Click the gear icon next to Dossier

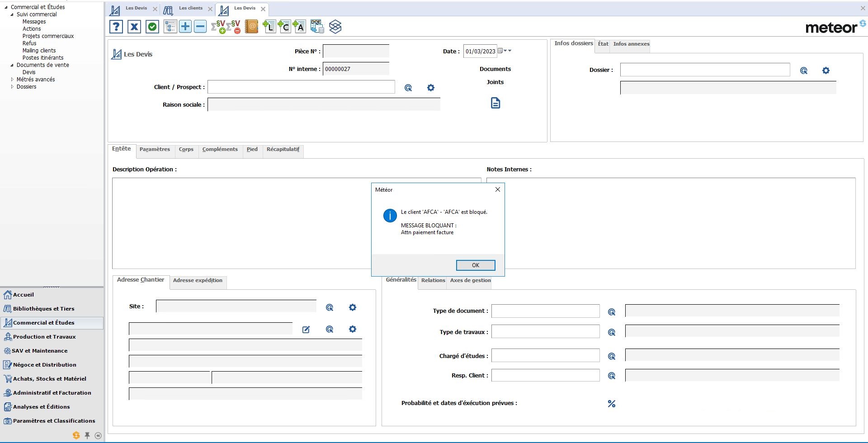click(x=826, y=71)
